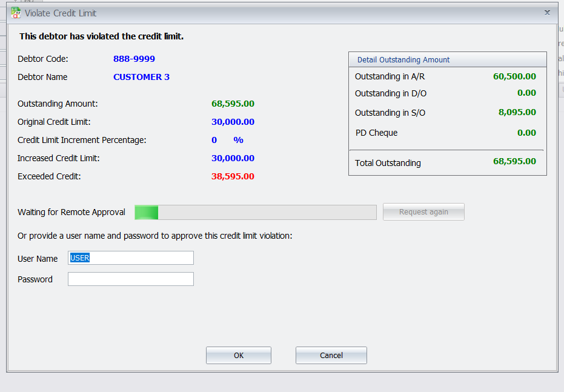The width and height of the screenshot is (564, 392).
Task: Select the User Name input field
Action: (x=130, y=257)
